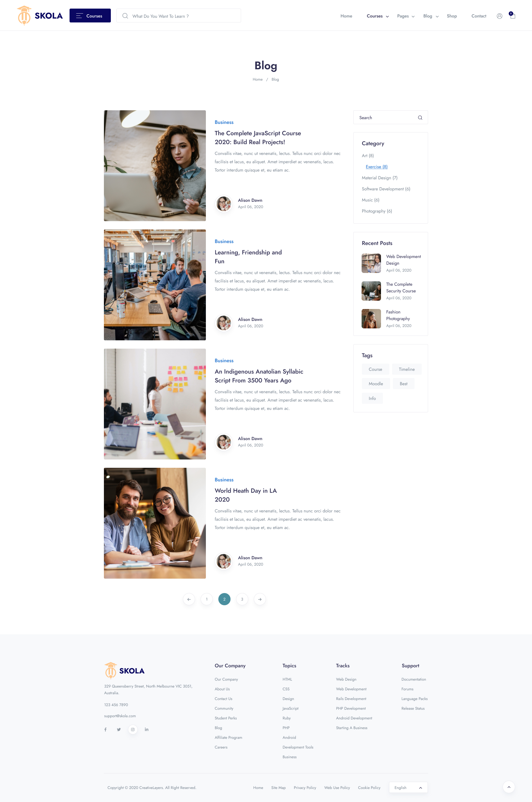The width and height of the screenshot is (532, 802).
Task: Open the LinkedIn footer icon
Action: [147, 729]
